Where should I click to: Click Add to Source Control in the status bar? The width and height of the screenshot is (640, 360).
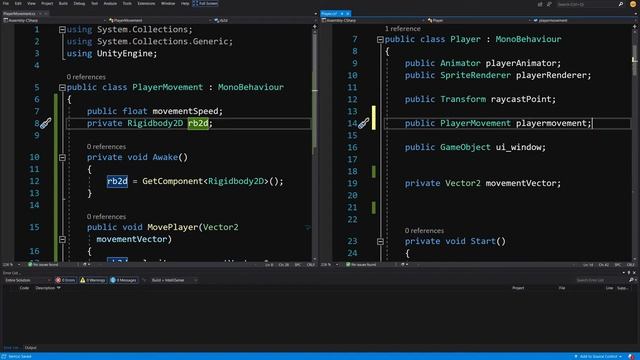point(598,356)
